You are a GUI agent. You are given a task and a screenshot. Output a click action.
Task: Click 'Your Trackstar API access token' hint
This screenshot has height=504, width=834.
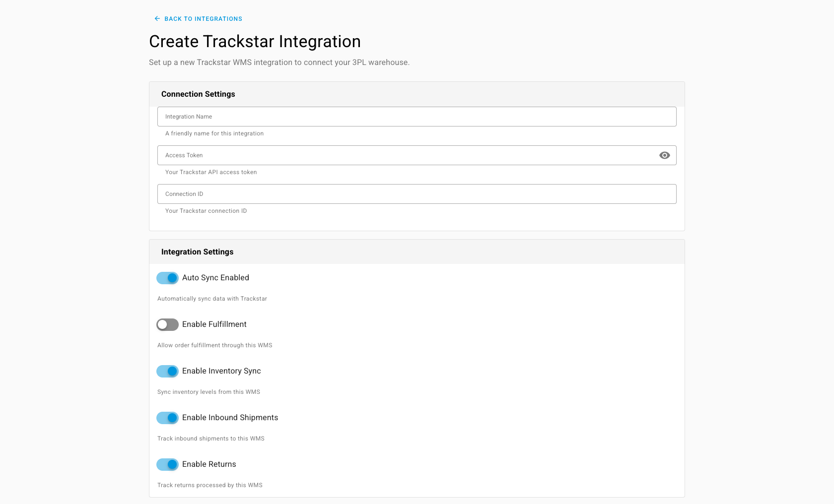(x=211, y=172)
